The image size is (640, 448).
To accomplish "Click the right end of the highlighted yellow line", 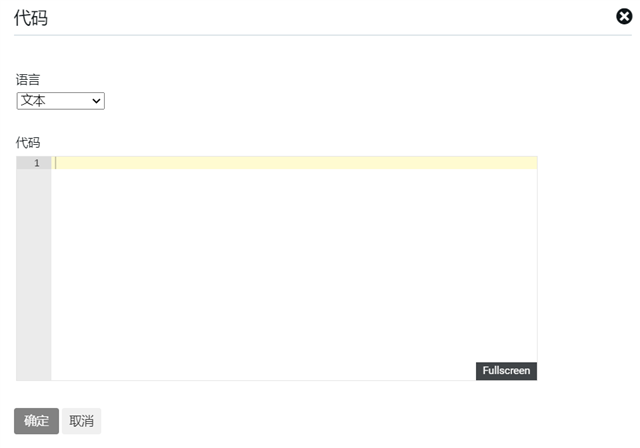I will [530, 163].
